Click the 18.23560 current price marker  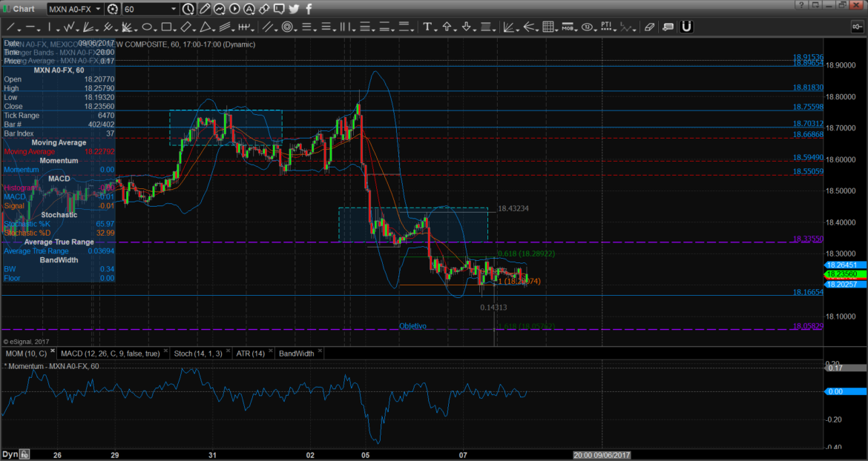coord(845,274)
